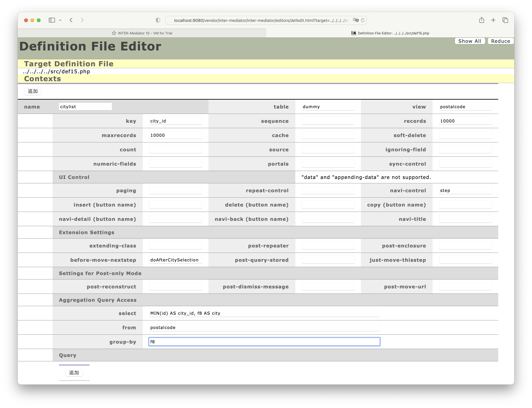Open the sidebar options dropdown chevron
Image resolution: width=532 pixels, height=408 pixels.
(60, 20)
